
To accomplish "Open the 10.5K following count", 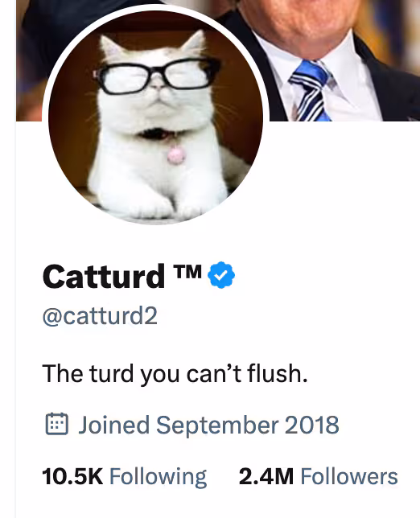I will tap(72, 476).
